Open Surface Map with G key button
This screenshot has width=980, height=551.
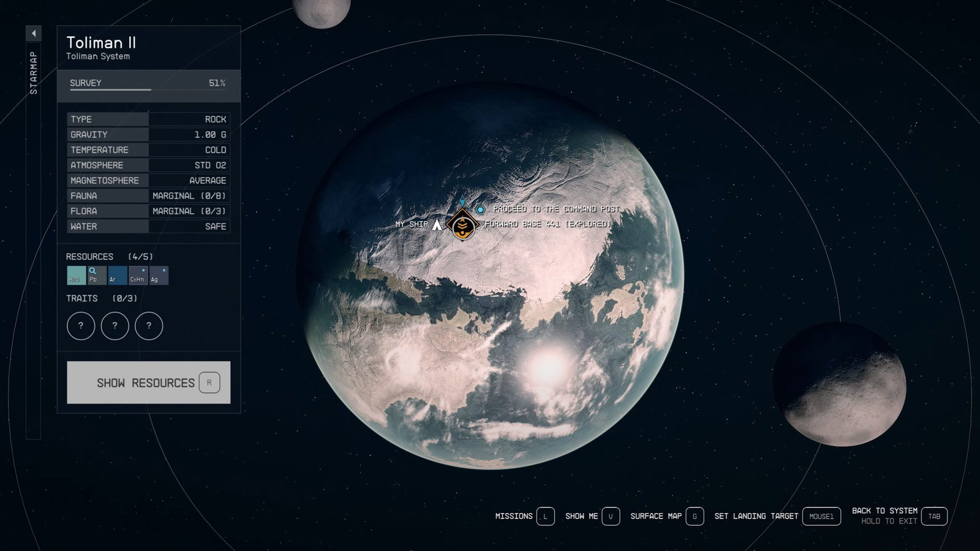click(695, 516)
